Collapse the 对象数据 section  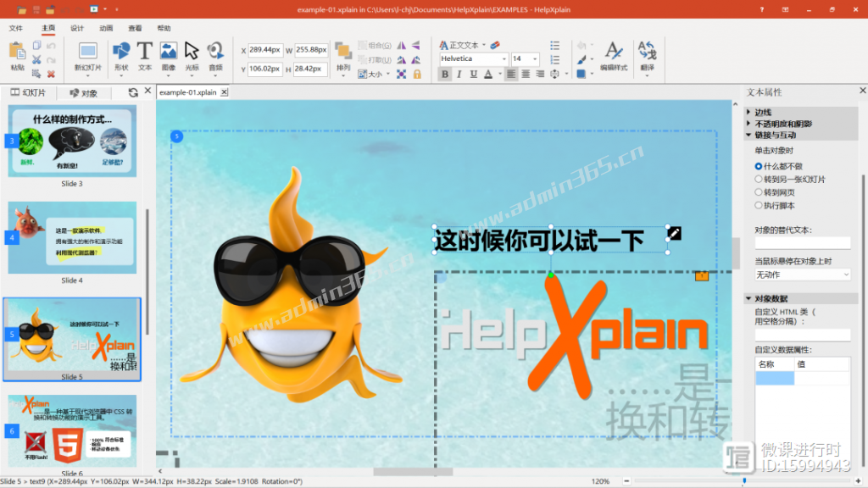click(748, 298)
